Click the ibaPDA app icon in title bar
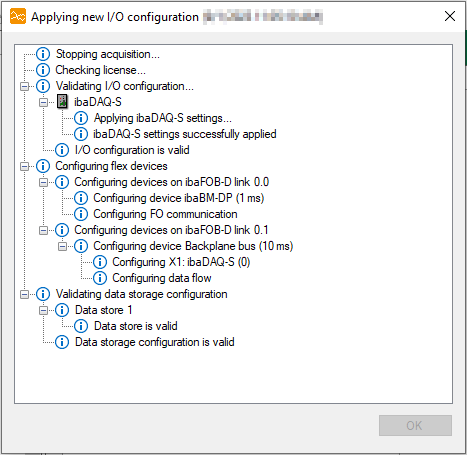This screenshot has height=455, width=467. point(18,17)
